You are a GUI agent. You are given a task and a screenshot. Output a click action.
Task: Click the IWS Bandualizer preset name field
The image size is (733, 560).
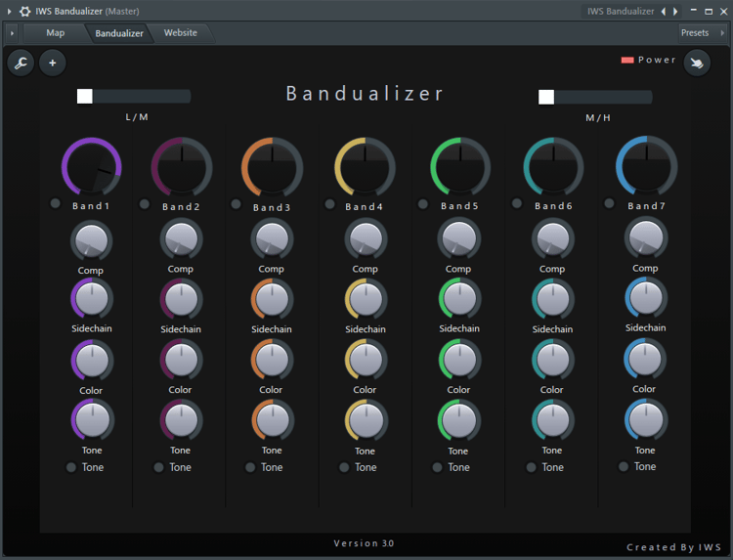621,11
